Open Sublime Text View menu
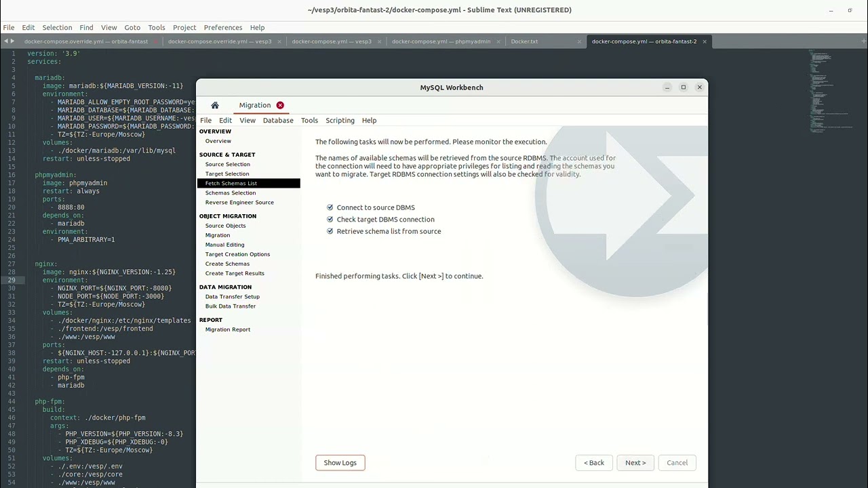This screenshot has width=868, height=488. (109, 28)
